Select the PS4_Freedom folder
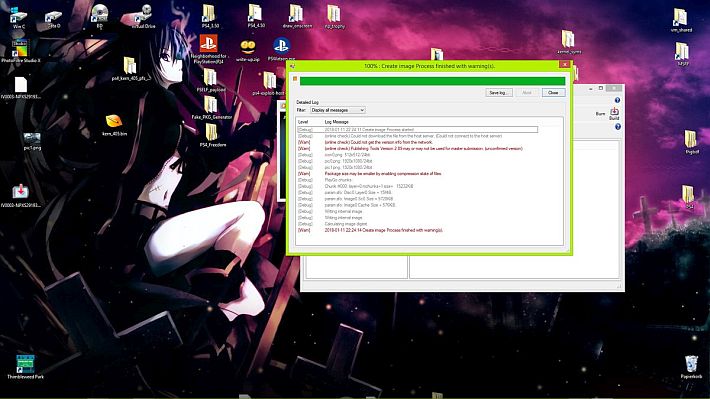 (x=212, y=135)
